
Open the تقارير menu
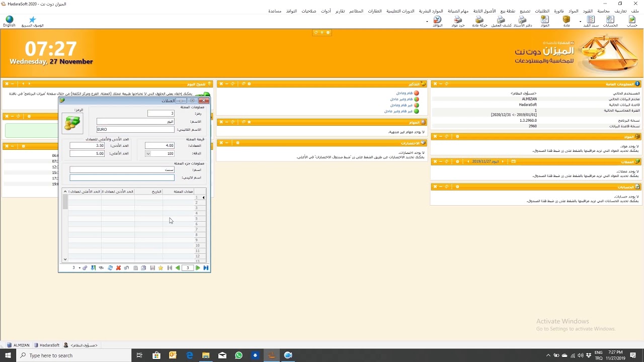[340, 11]
